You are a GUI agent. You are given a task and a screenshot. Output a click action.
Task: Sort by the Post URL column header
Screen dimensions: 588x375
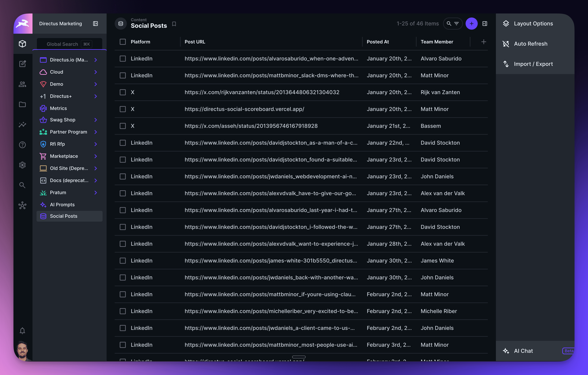[195, 42]
